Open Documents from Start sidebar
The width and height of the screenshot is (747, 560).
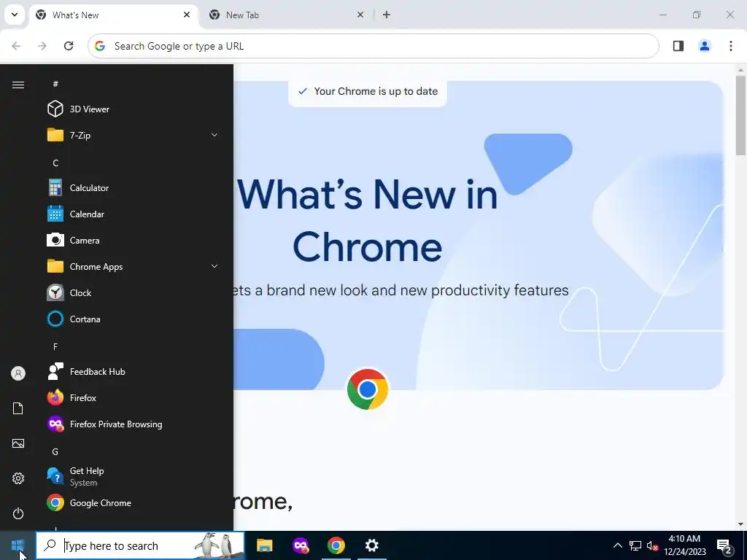point(18,408)
